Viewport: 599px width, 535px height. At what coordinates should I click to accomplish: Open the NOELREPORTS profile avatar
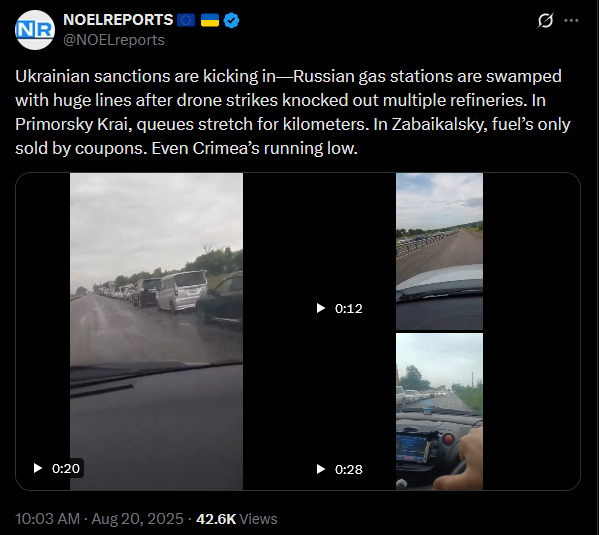[35, 30]
